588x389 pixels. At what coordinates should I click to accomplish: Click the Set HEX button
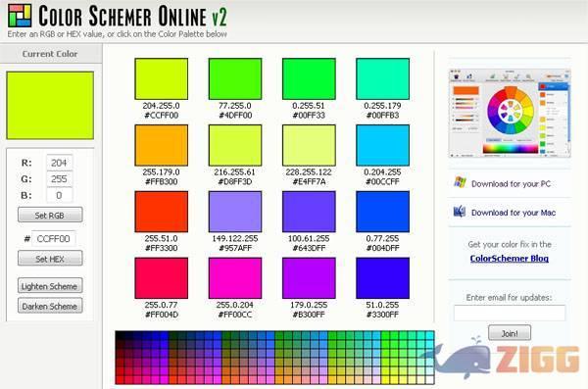50,259
